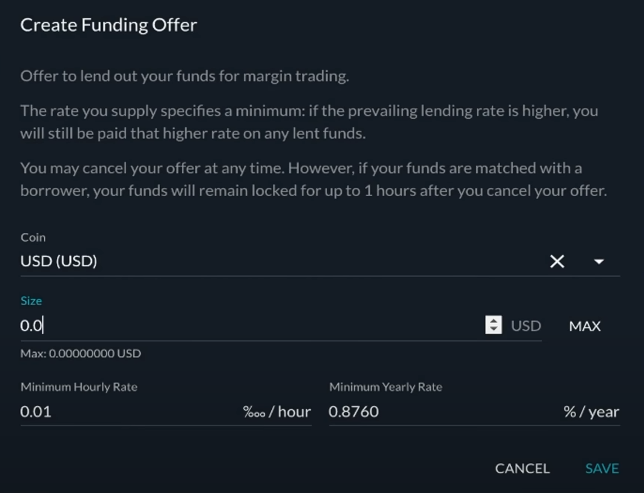This screenshot has height=493, width=644.
Task: Decrease size using the stepper down arrow
Action: point(493,329)
